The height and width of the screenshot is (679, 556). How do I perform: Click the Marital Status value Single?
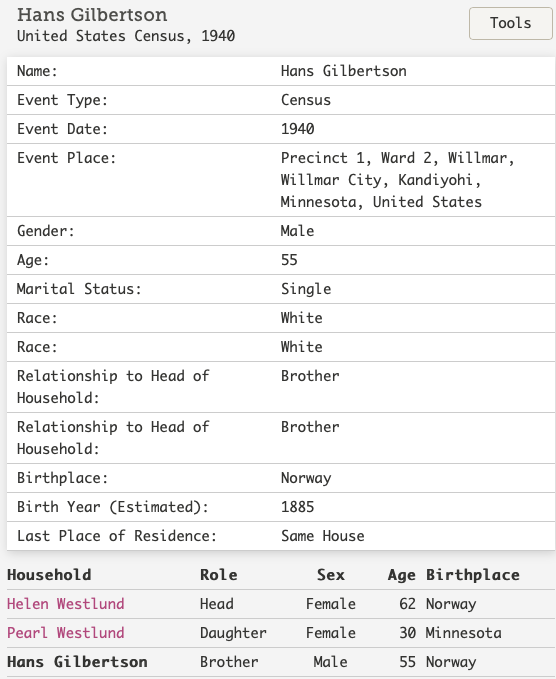coord(306,289)
